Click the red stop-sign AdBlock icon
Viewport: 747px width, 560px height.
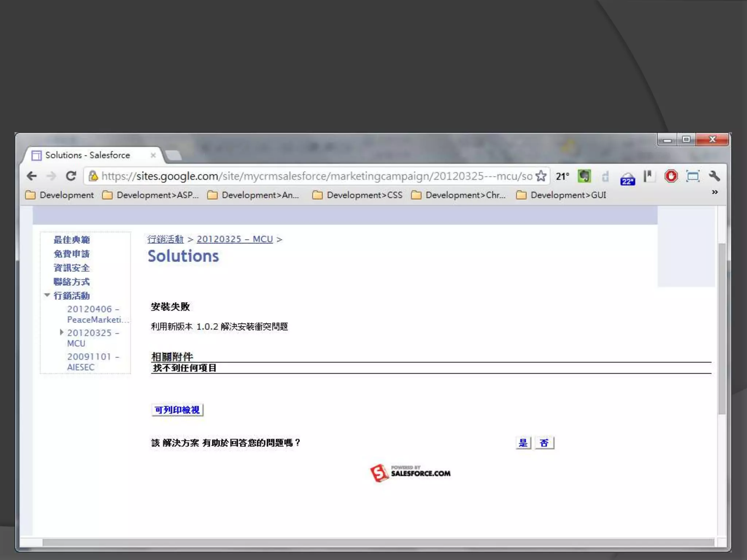pyautogui.click(x=671, y=176)
